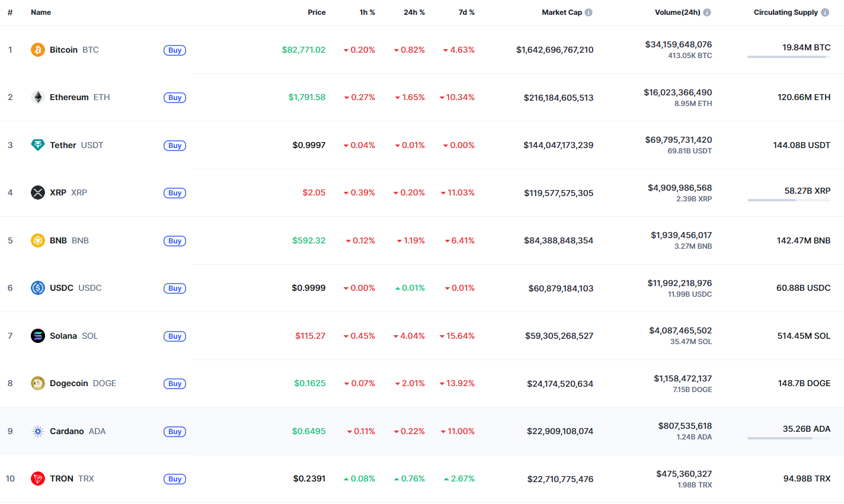This screenshot has width=844, height=504.
Task: Open the Volume(24h) info tooltip icon
Action: tap(707, 12)
